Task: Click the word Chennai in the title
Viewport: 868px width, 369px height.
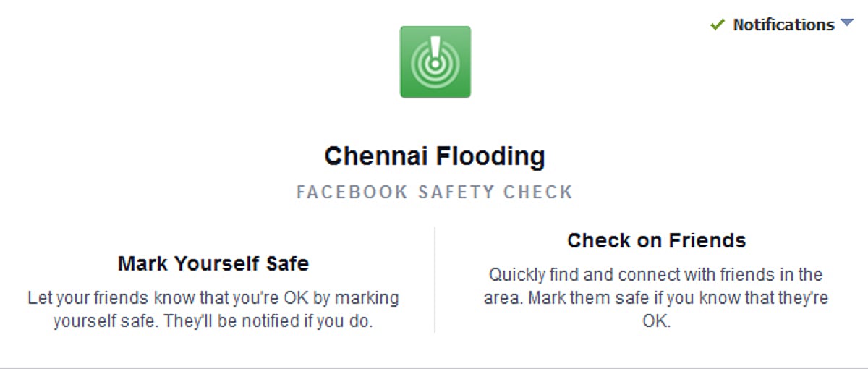Action: point(373,156)
